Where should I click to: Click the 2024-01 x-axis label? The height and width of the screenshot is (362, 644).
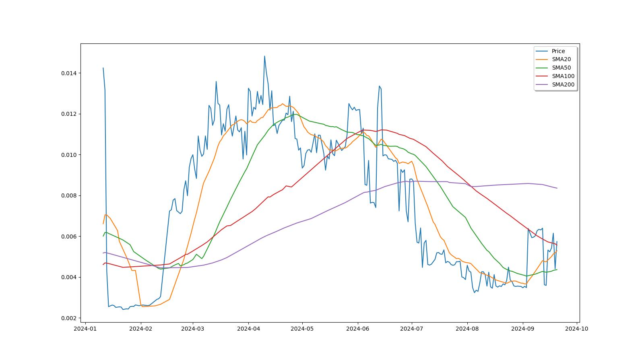click(x=85, y=329)
